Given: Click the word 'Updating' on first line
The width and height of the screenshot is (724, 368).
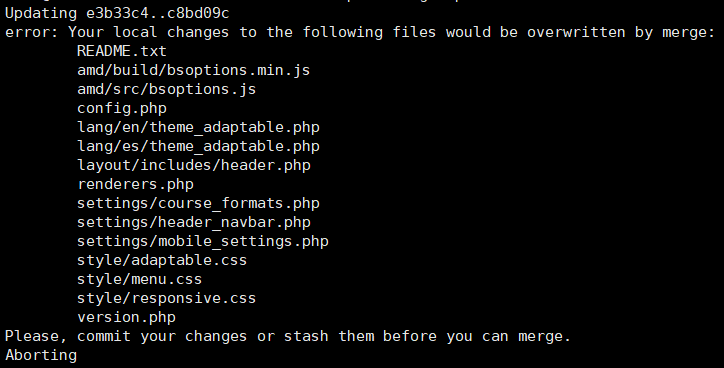Looking at the screenshot, I should click(x=41, y=13).
